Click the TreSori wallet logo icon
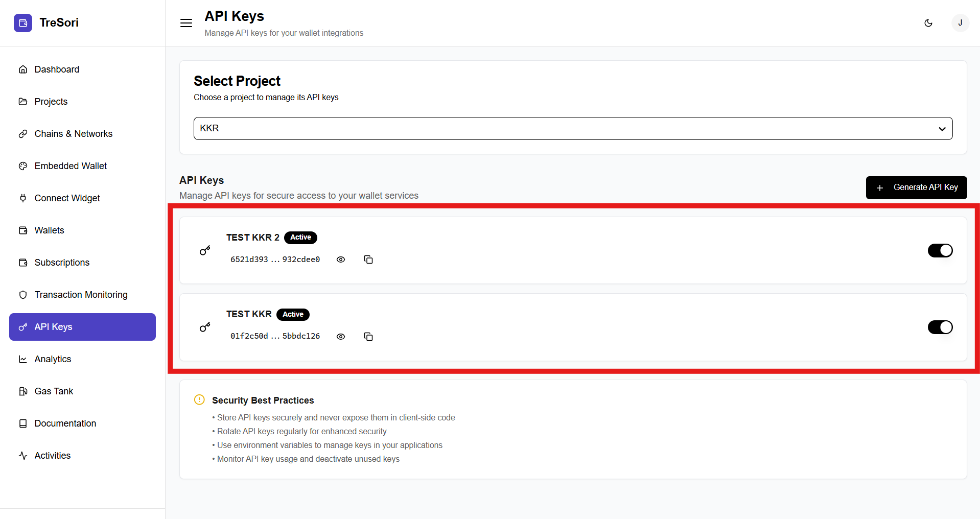The image size is (980, 519). pos(23,23)
